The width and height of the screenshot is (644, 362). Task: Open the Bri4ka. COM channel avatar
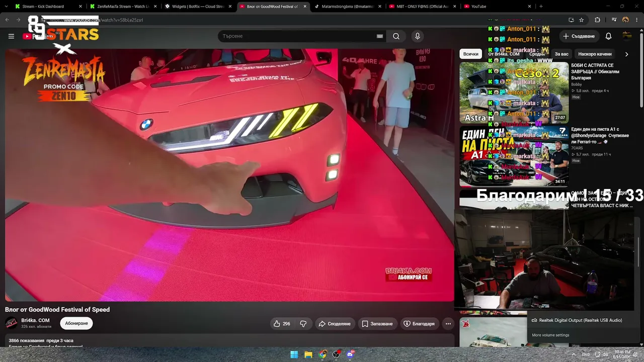11,323
